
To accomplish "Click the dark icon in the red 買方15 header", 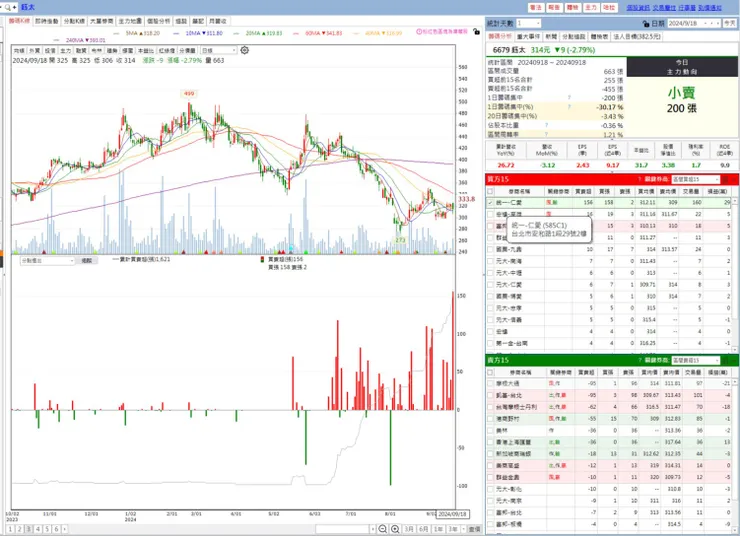I will coord(725,179).
